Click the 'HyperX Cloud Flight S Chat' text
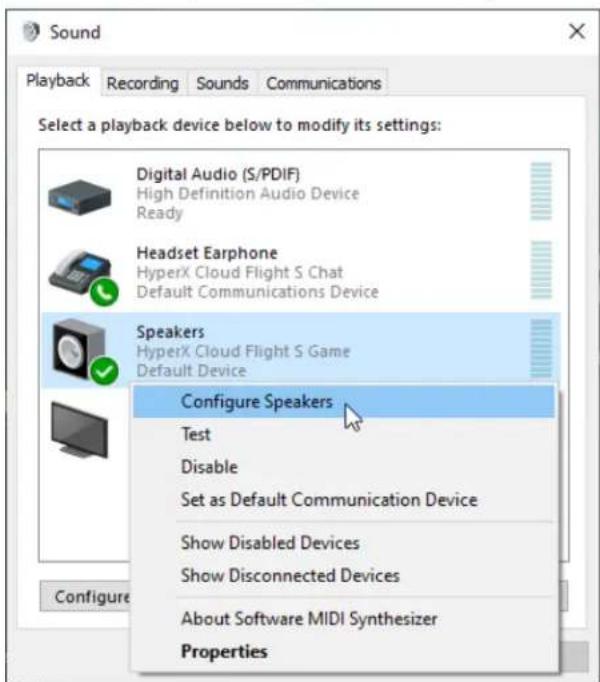 (x=240, y=272)
